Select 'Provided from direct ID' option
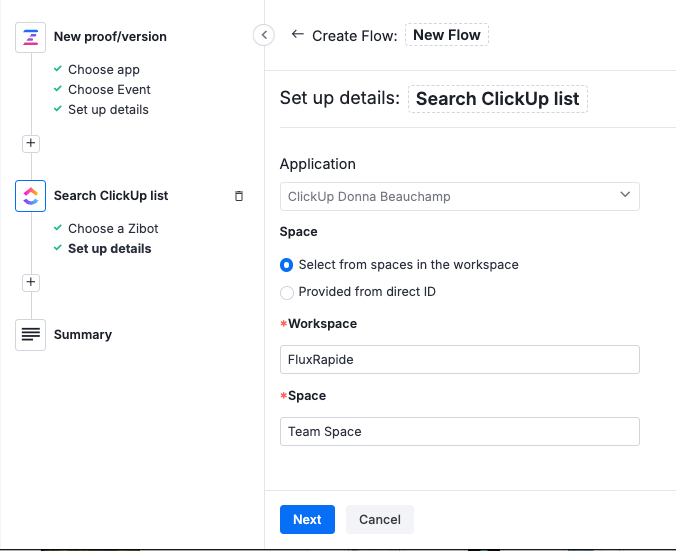Image resolution: width=676 pixels, height=551 pixels. [x=287, y=292]
